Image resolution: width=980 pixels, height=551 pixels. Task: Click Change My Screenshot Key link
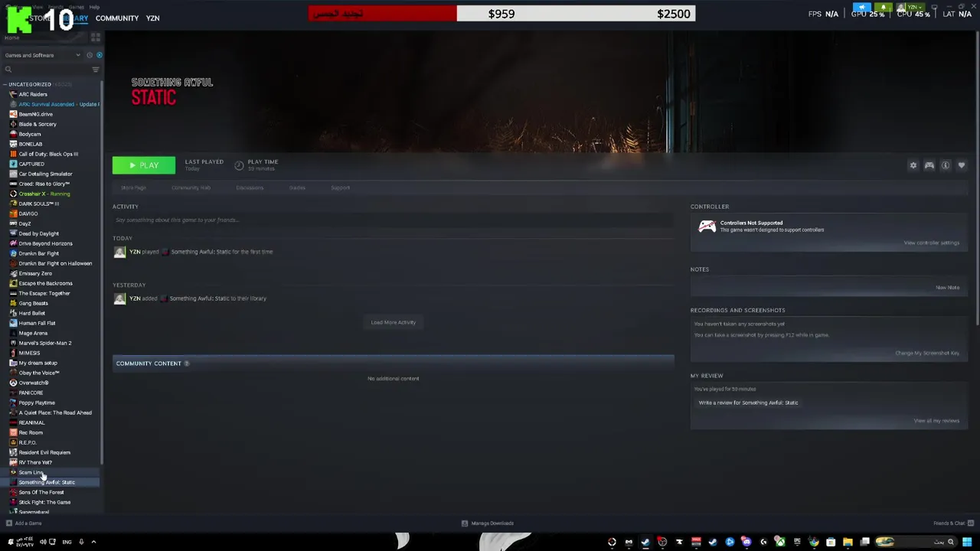(927, 353)
